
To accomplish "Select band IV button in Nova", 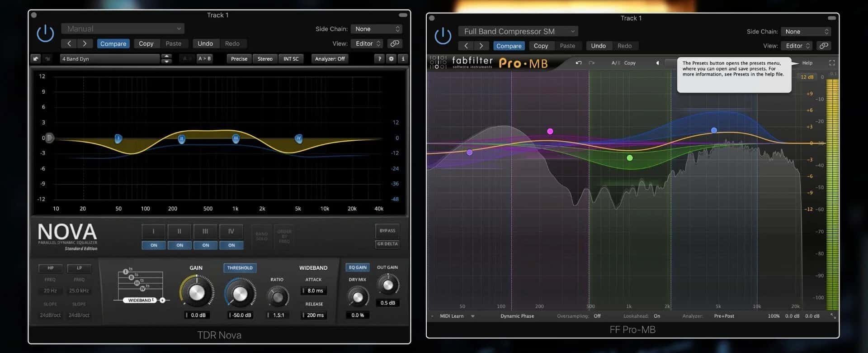I will pyautogui.click(x=231, y=232).
